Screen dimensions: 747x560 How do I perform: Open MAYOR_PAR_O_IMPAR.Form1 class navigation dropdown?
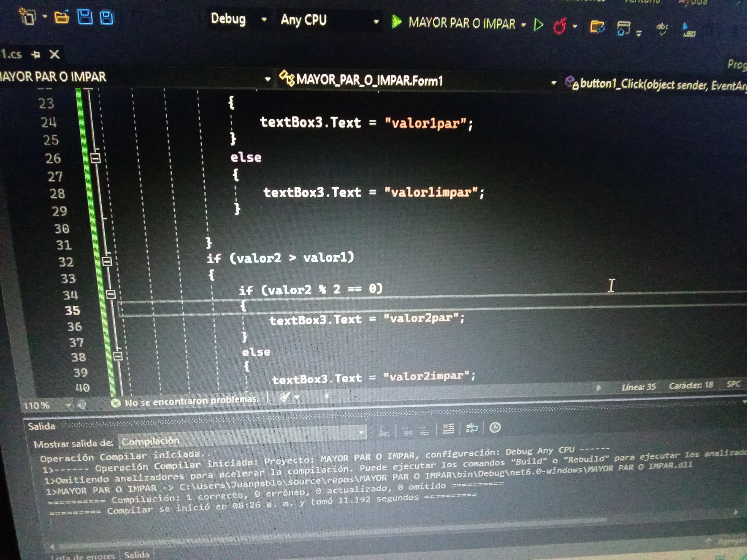tap(553, 83)
